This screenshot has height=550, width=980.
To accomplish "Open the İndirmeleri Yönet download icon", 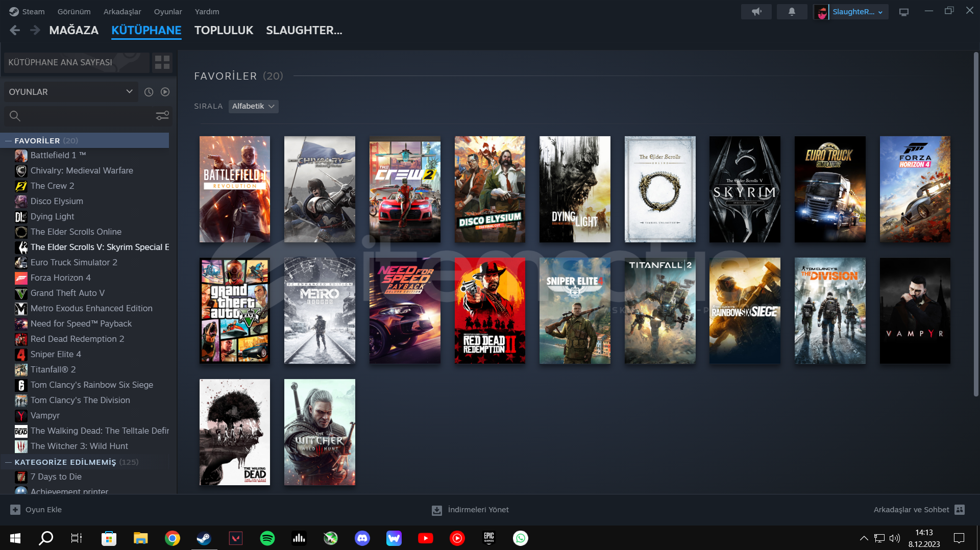I will (x=437, y=510).
